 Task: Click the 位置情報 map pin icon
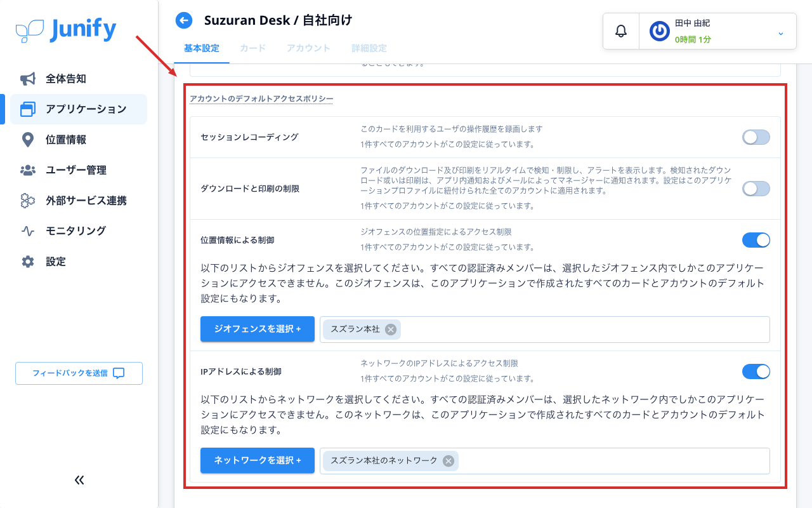[28, 140]
